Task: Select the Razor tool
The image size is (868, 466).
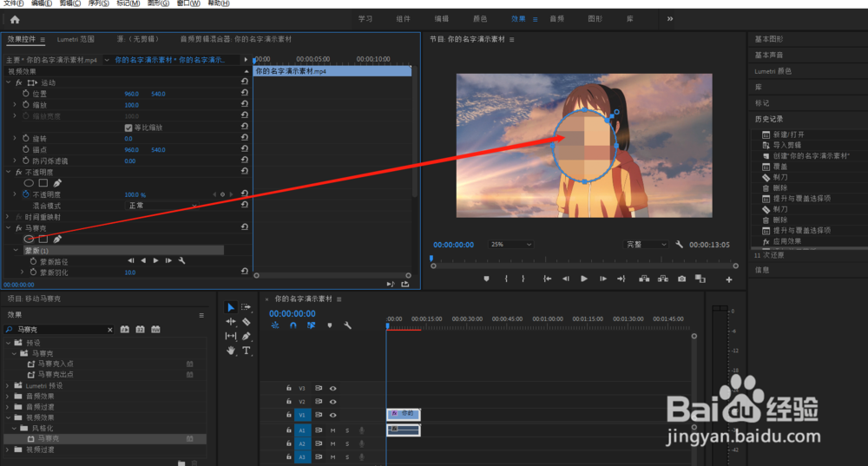Action: coord(247,322)
